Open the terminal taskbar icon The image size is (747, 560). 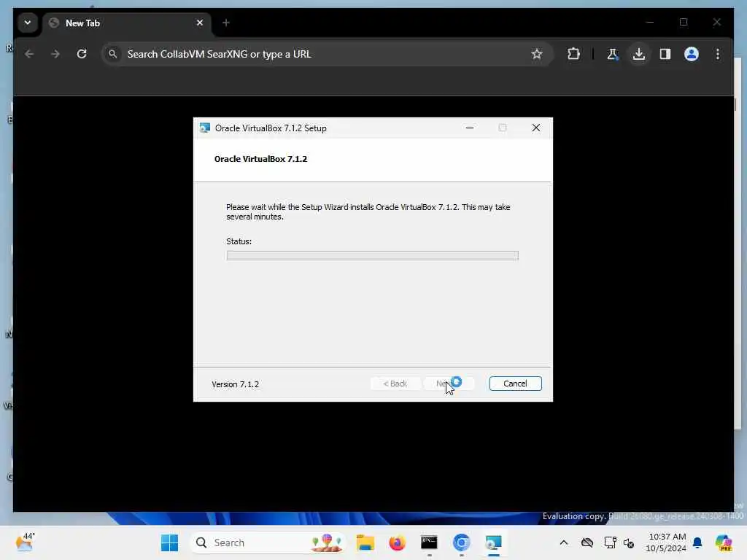coord(429,542)
